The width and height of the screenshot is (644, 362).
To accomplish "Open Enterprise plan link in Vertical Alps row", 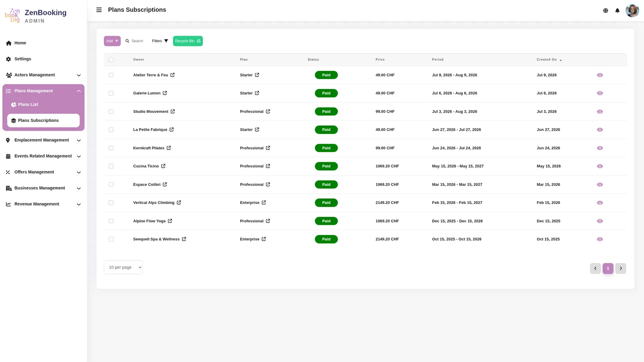I will coord(264,203).
